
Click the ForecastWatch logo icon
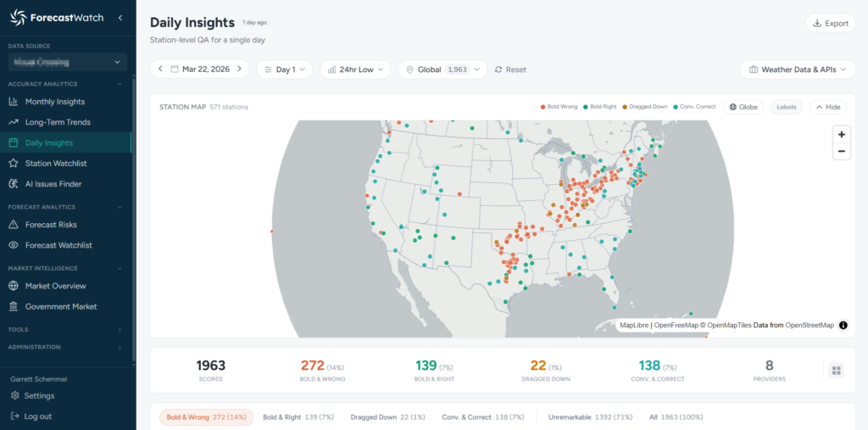click(19, 18)
